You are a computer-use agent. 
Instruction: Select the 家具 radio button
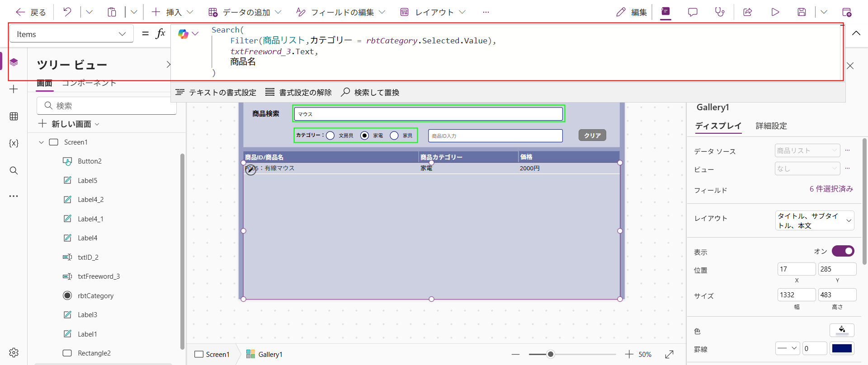pyautogui.click(x=394, y=136)
